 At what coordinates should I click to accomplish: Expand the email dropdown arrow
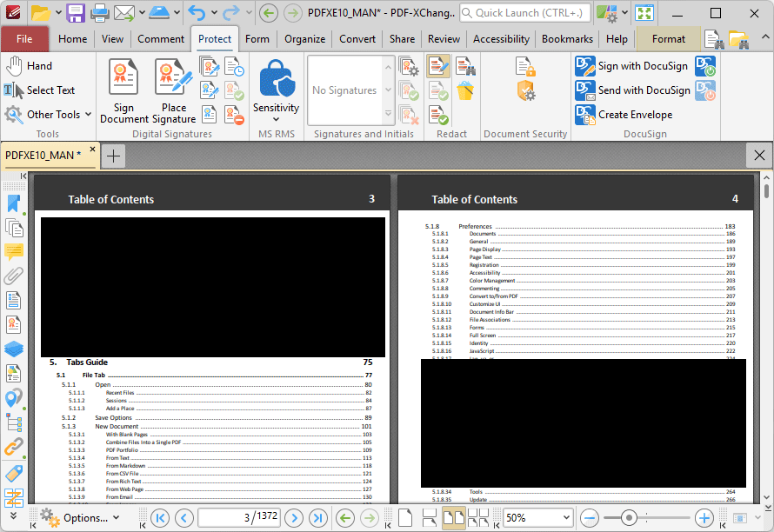[142, 13]
